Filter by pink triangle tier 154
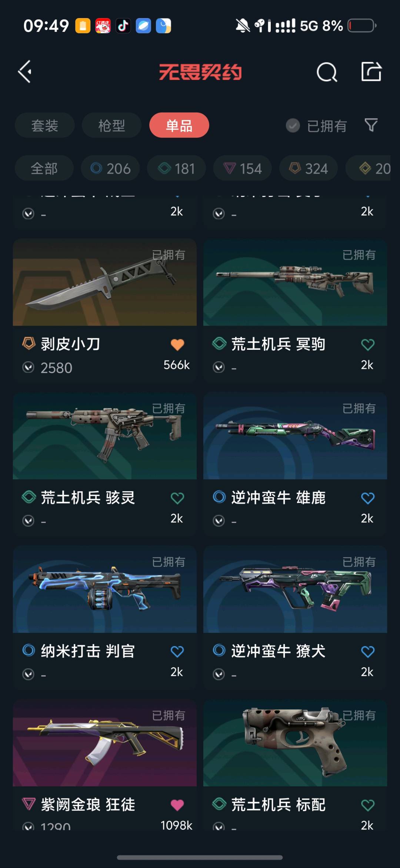The height and width of the screenshot is (868, 400). [243, 168]
